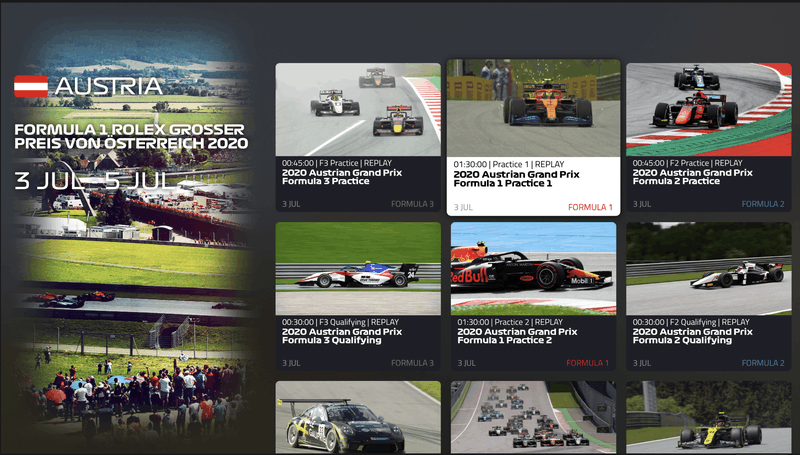The height and width of the screenshot is (455, 800).
Task: Click '00:45:00 | F3 Practice | REPLAY' text
Action: 337,163
